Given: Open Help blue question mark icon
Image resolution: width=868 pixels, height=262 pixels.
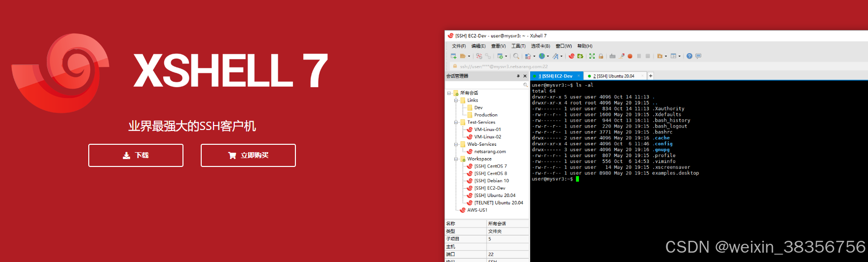Looking at the screenshot, I should point(689,56).
